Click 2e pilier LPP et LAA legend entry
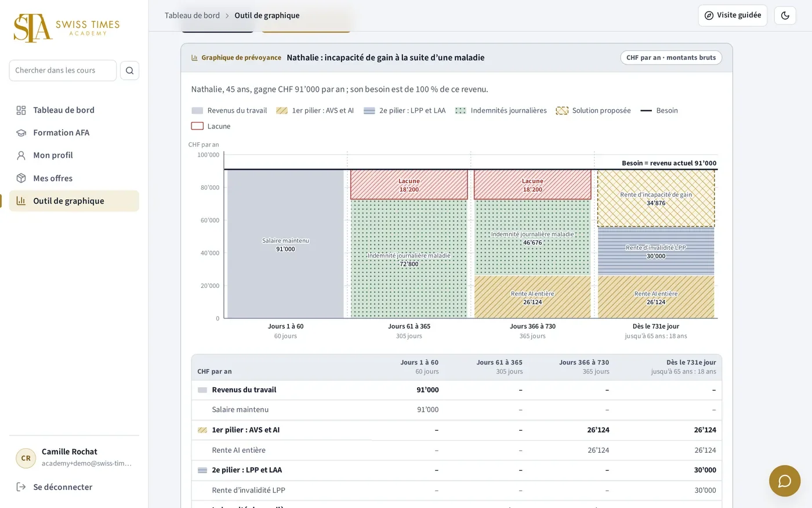This screenshot has width=812, height=508. [405, 110]
